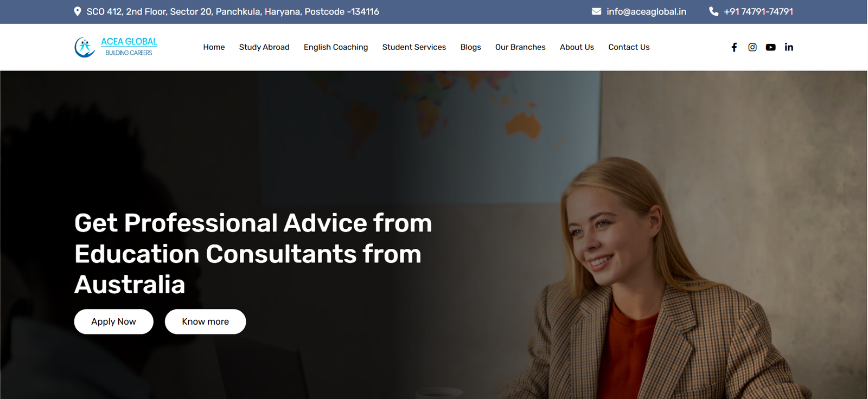Image resolution: width=868 pixels, height=399 pixels.
Task: Go to the Home menu item
Action: tap(214, 47)
